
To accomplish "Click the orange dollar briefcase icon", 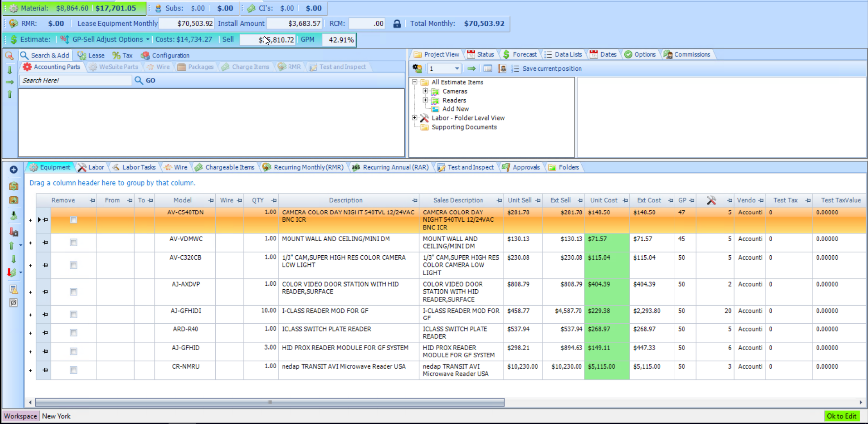I will click(14, 186).
